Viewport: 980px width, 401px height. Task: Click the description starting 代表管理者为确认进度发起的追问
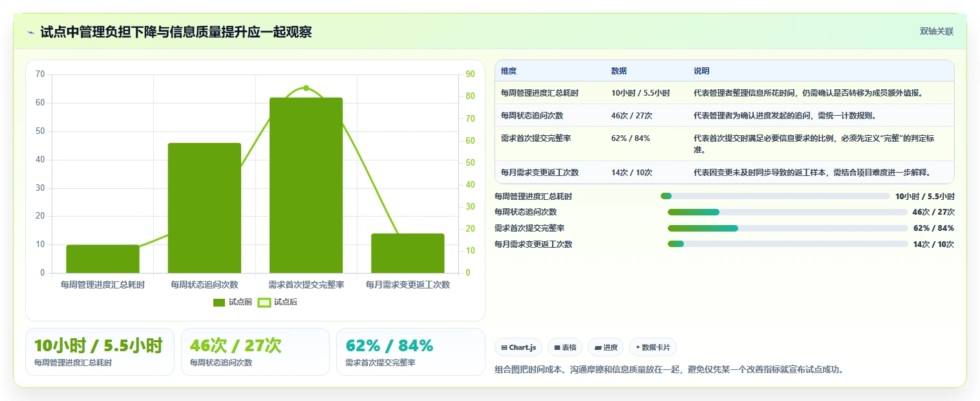coord(785,116)
